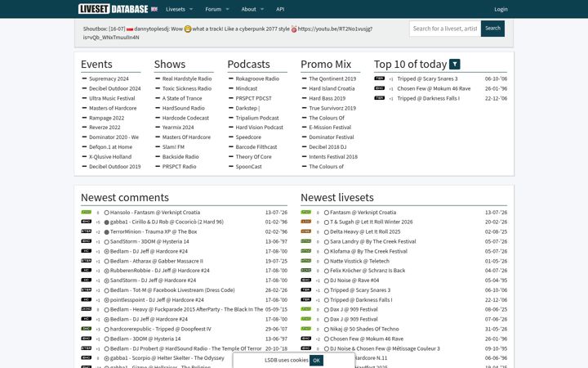Accept cookies with the OK button
The image size is (588, 368).
[x=316, y=360]
